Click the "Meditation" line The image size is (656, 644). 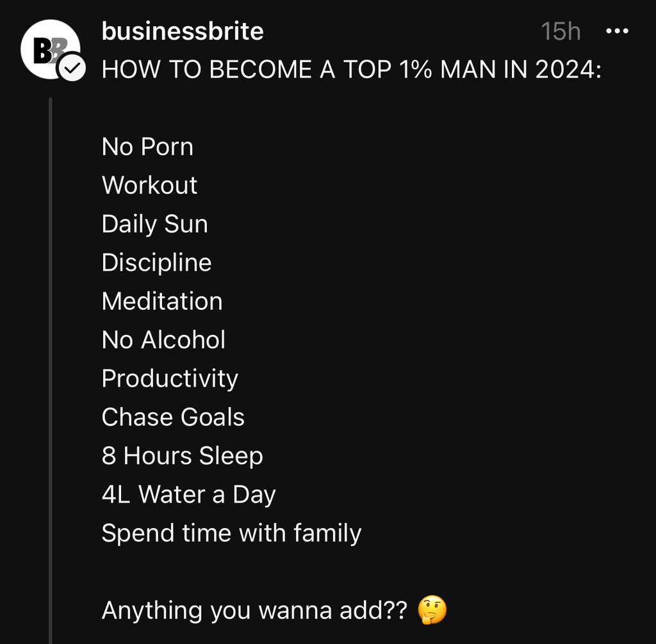162,302
